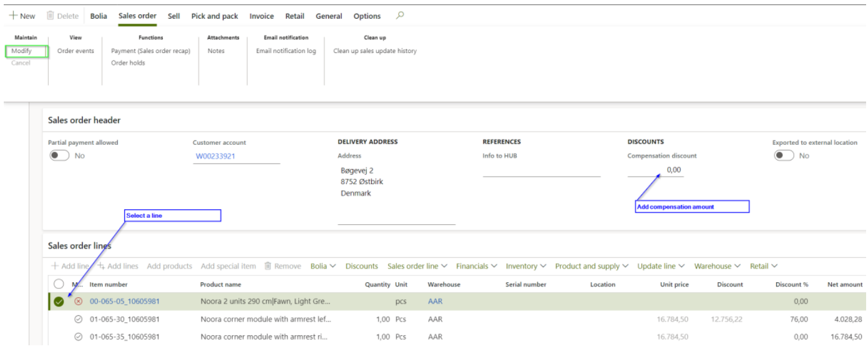Open customer account W00233921 link
This screenshot has width=868, height=364.
215,156
